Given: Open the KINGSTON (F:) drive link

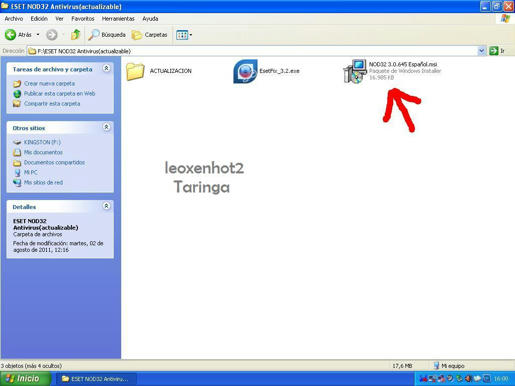Looking at the screenshot, I should coord(42,142).
